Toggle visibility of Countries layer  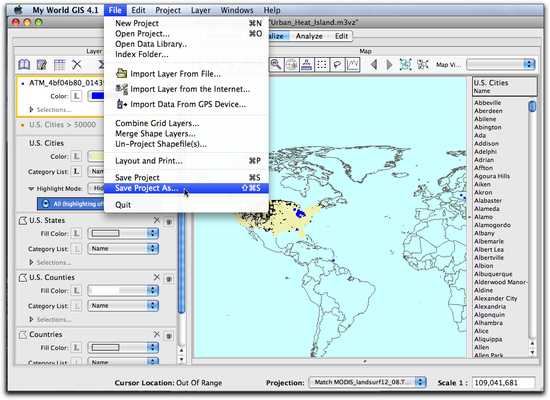pos(169,336)
